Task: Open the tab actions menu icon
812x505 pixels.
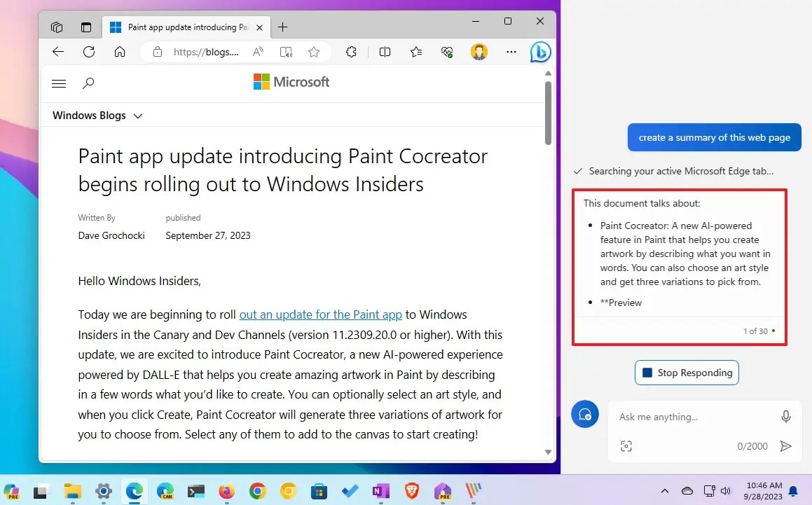Action: coord(86,27)
